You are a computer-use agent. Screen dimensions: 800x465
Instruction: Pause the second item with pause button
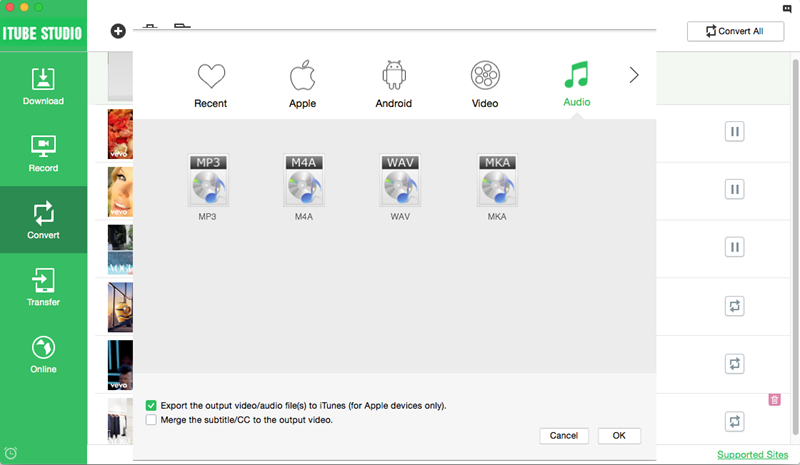(734, 189)
